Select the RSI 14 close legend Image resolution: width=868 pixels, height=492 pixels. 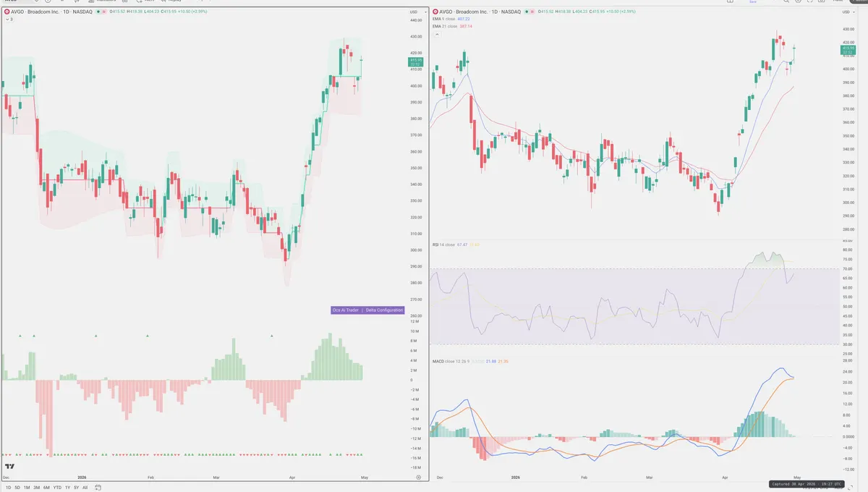[444, 245]
